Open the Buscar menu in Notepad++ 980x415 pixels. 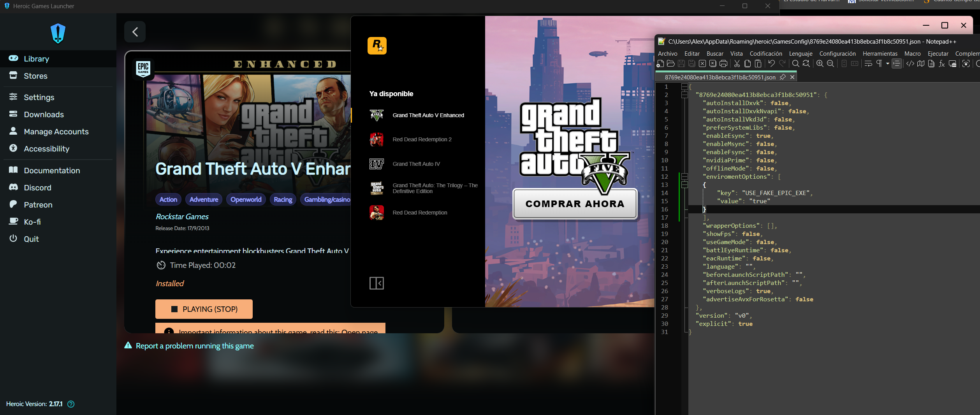715,54
